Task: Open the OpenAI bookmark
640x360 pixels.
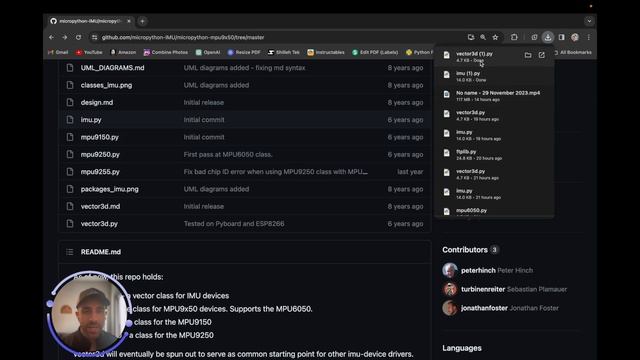Action: pos(208,52)
